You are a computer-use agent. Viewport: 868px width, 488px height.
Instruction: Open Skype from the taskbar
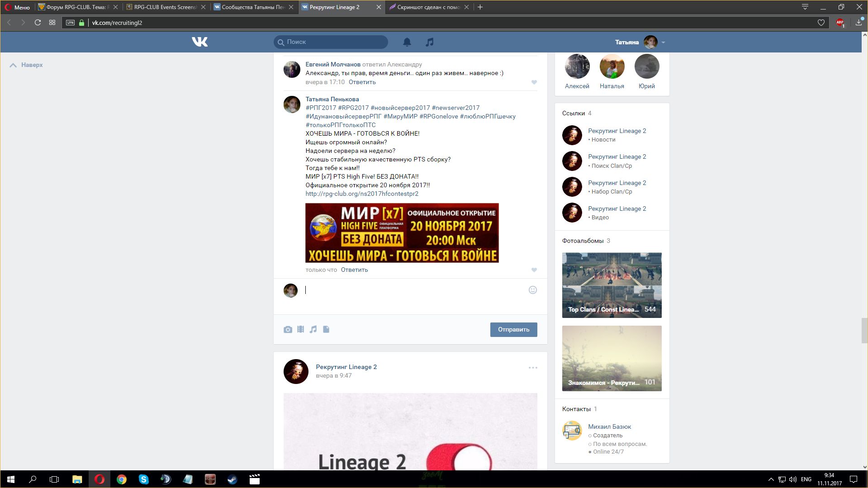tap(144, 479)
